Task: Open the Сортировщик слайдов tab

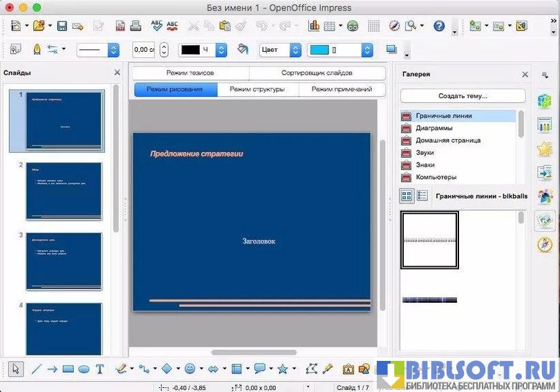Action: click(317, 73)
